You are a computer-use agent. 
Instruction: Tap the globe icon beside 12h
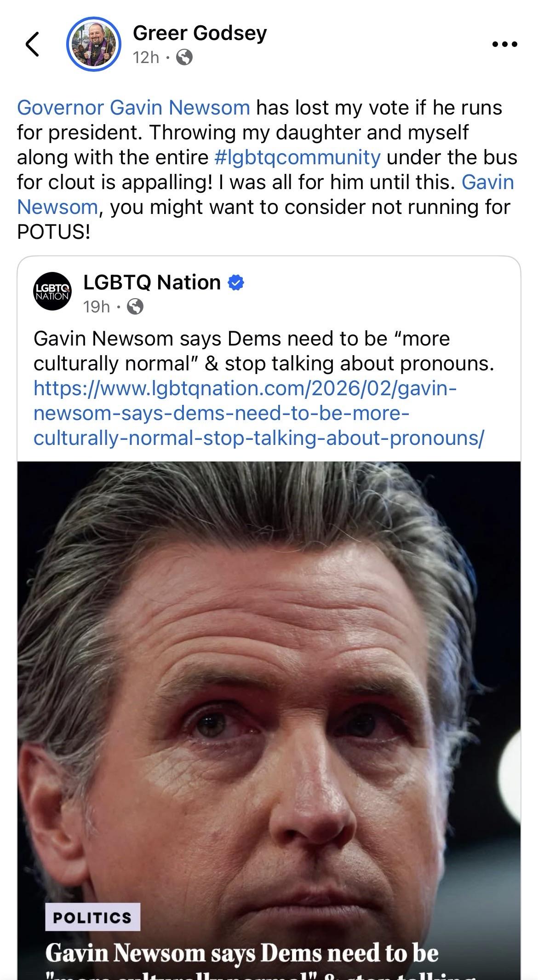click(x=184, y=58)
